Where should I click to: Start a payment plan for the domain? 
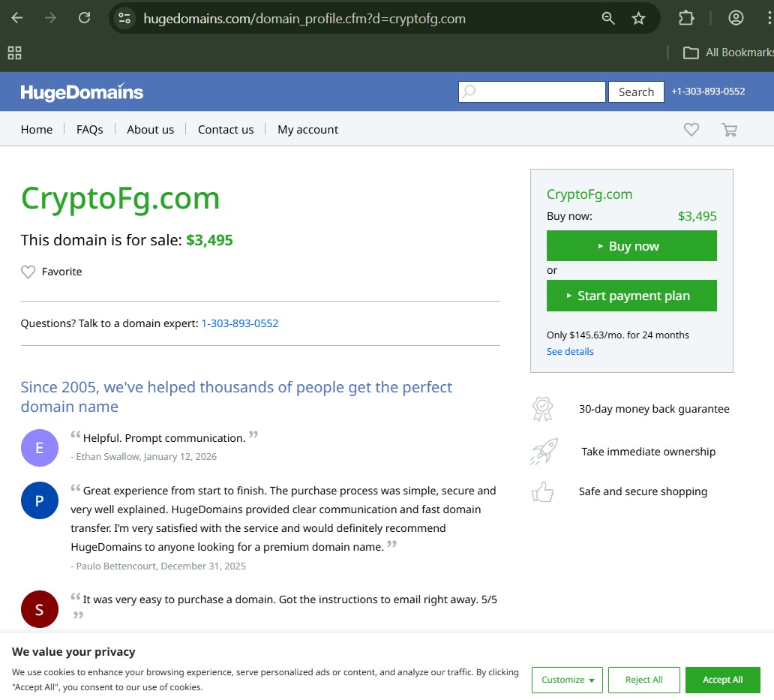point(631,296)
